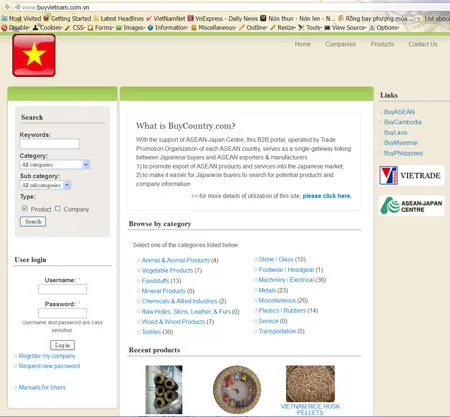This screenshot has height=417, width=450.
Task: Browse the Textiles category
Action: pyautogui.click(x=151, y=332)
